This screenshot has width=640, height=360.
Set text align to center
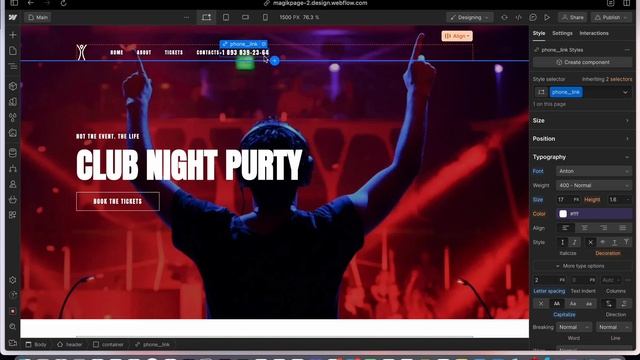pyautogui.click(x=584, y=228)
